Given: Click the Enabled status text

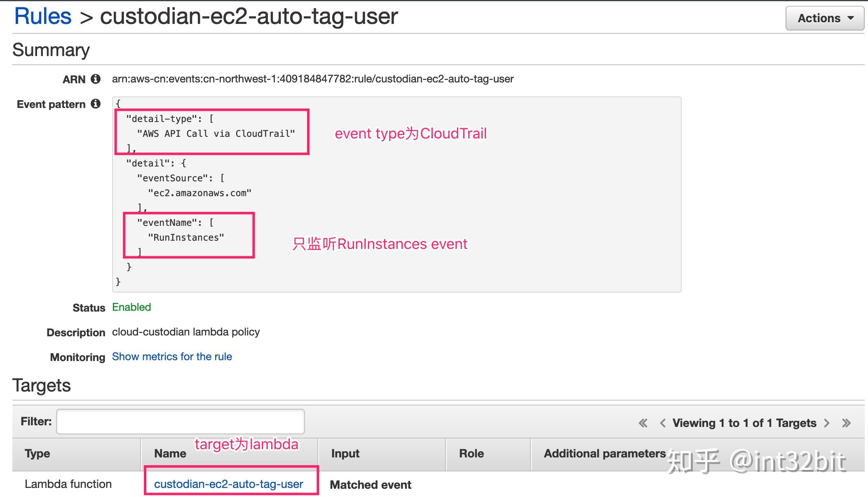Looking at the screenshot, I should (x=131, y=307).
